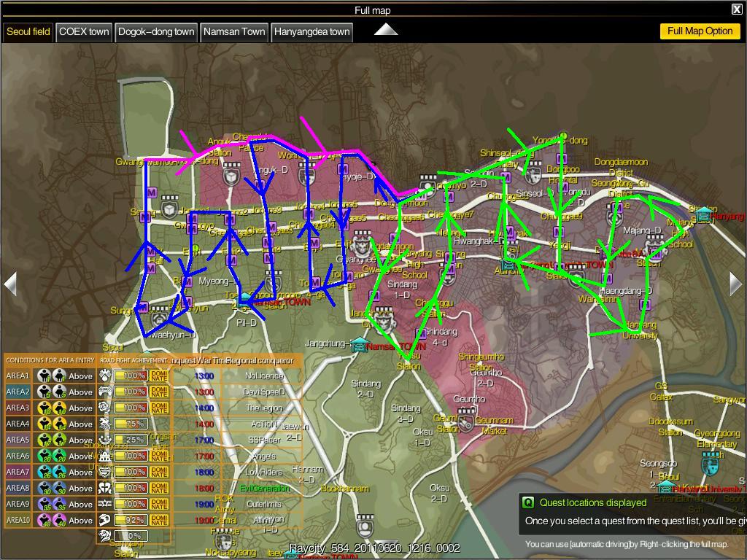Collapse the map with the up triangle
This screenshot has height=560, width=747.
[386, 30]
